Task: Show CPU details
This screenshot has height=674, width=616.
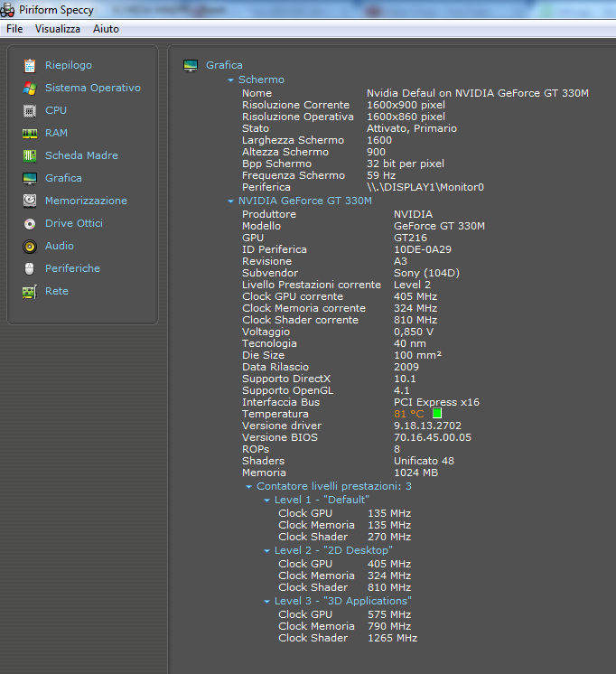Action: click(x=56, y=110)
